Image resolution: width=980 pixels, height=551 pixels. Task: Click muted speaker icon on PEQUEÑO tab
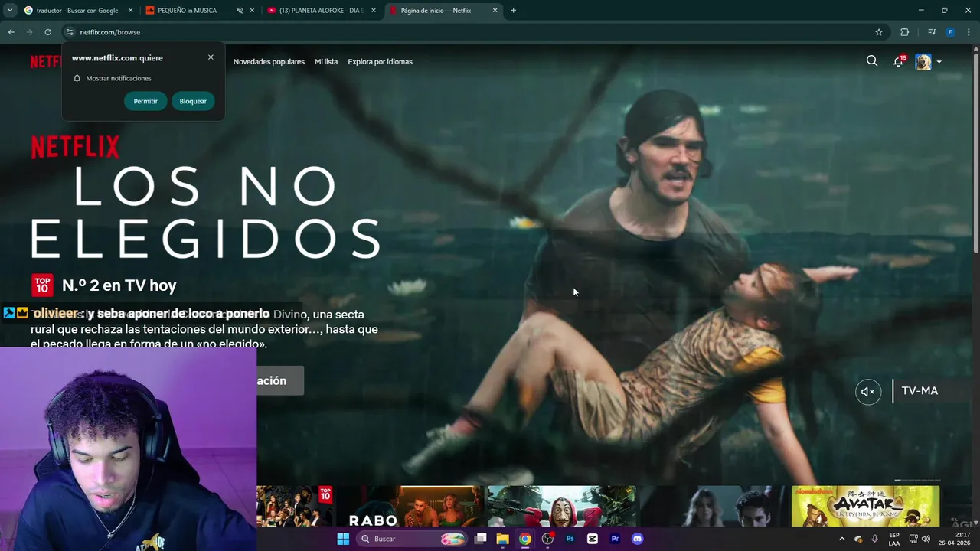point(240,11)
